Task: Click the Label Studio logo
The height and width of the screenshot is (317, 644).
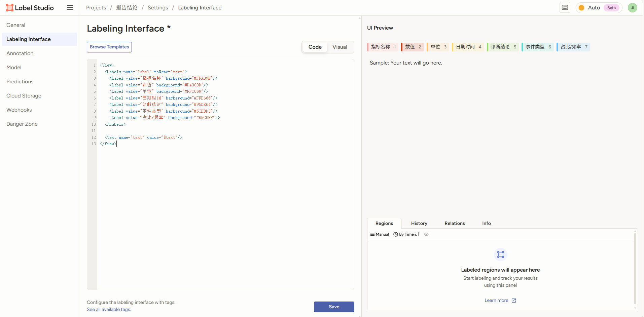Action: click(30, 8)
